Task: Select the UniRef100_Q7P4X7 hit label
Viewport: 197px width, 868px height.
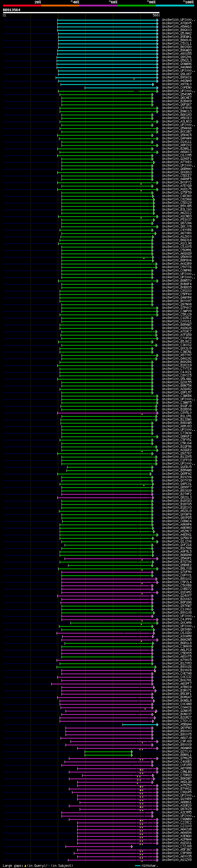Action: pyautogui.click(x=177, y=308)
